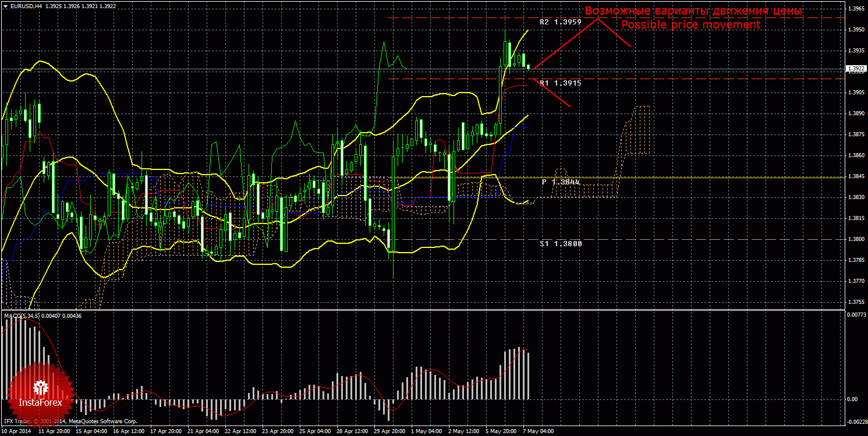868x436 pixels.
Task: Click the 0.00773 MACD scale value
Action: pyautogui.click(x=855, y=315)
